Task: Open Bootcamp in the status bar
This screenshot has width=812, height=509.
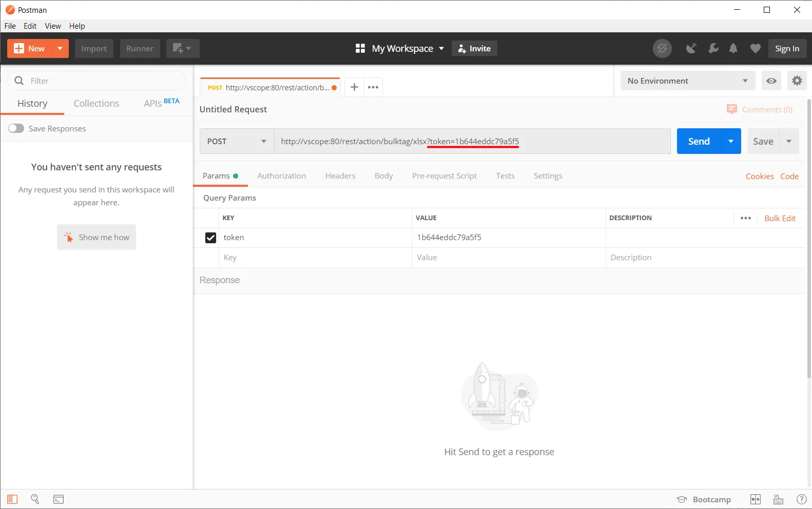Action: click(704, 499)
